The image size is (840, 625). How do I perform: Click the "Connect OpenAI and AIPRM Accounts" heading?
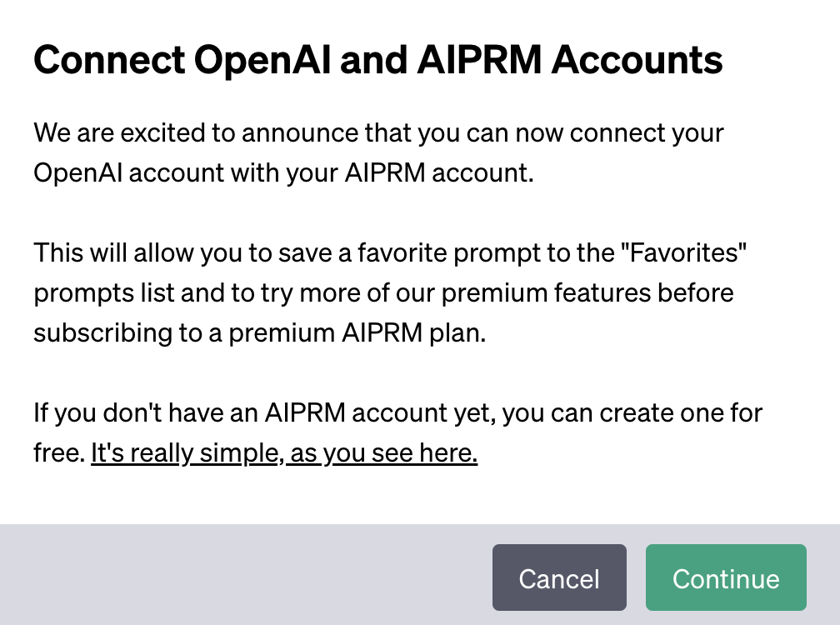377,61
